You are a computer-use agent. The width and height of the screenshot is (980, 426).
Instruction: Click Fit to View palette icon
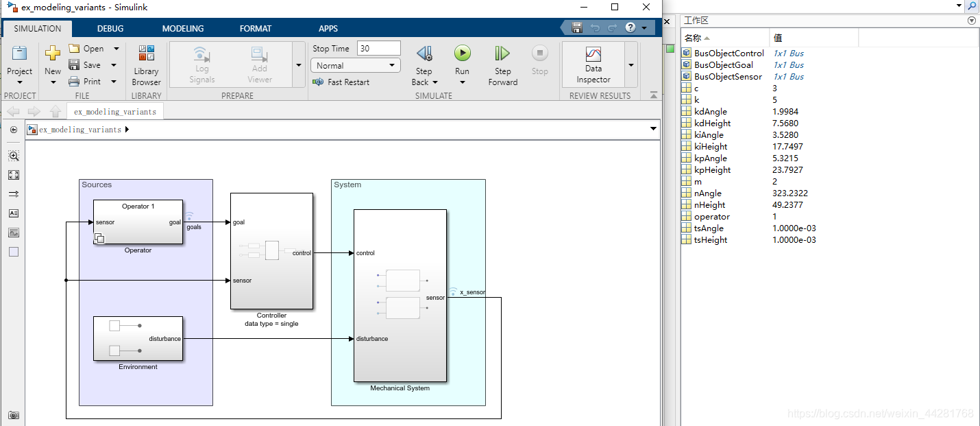click(x=14, y=175)
